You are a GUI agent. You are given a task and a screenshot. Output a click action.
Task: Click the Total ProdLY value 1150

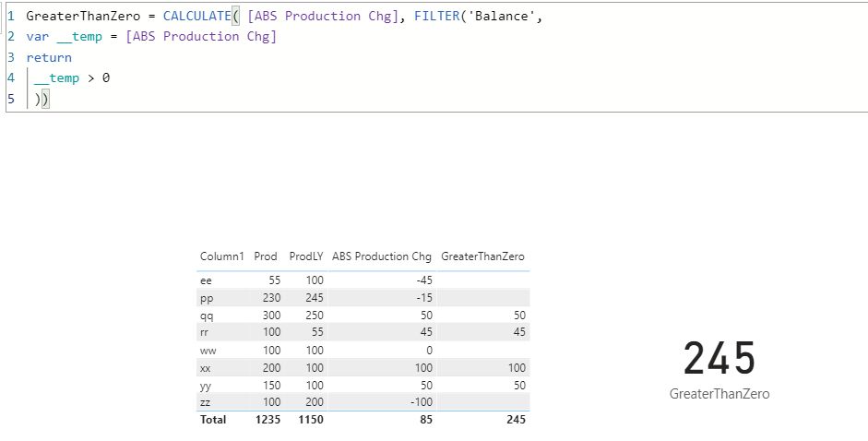311,420
